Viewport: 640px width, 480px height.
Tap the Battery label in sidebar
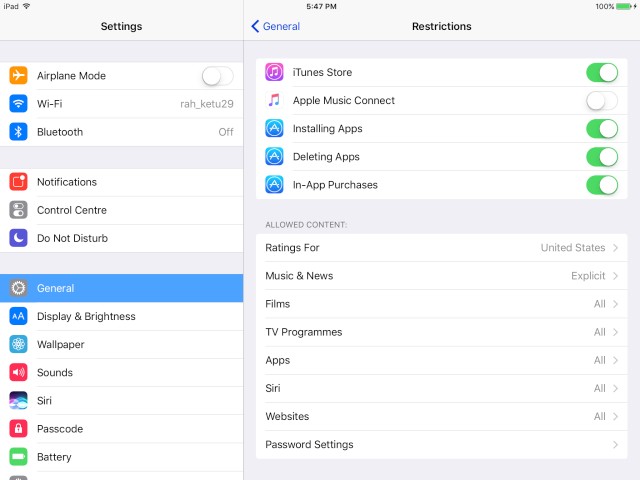(x=54, y=457)
